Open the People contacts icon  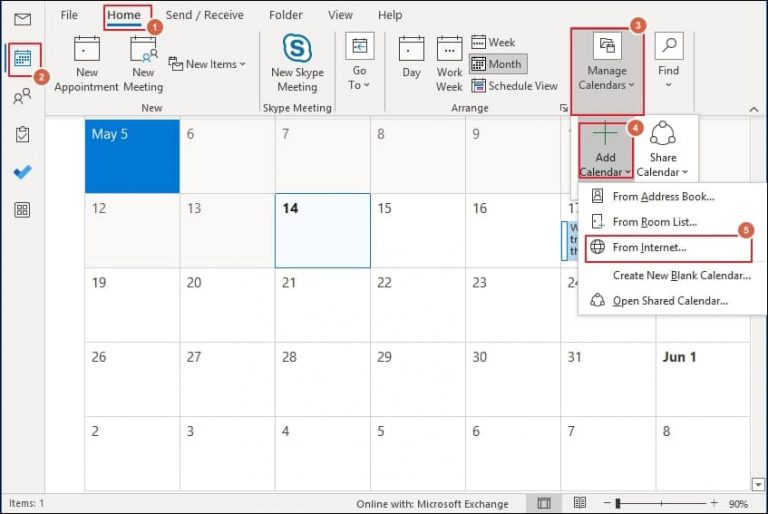[x=22, y=97]
